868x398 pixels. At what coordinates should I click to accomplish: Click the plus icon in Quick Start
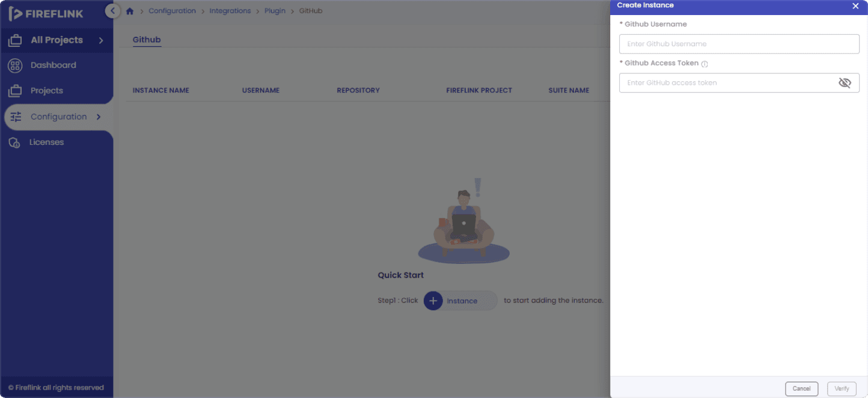pyautogui.click(x=433, y=301)
